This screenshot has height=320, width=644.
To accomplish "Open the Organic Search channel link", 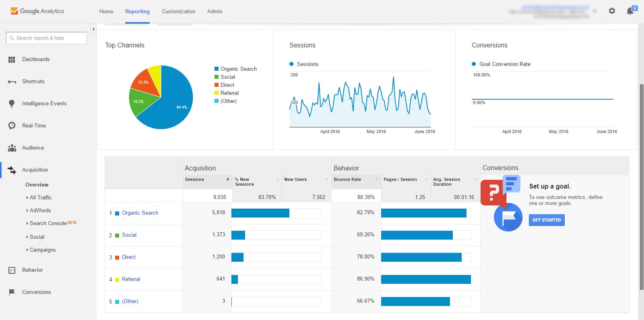I will (x=140, y=213).
